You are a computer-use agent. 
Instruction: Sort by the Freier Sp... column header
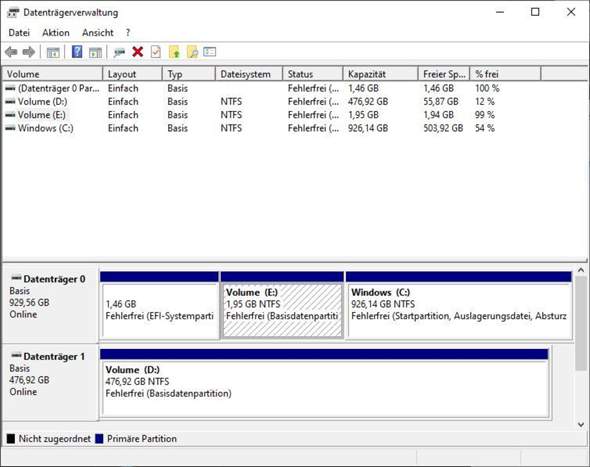pyautogui.click(x=444, y=74)
